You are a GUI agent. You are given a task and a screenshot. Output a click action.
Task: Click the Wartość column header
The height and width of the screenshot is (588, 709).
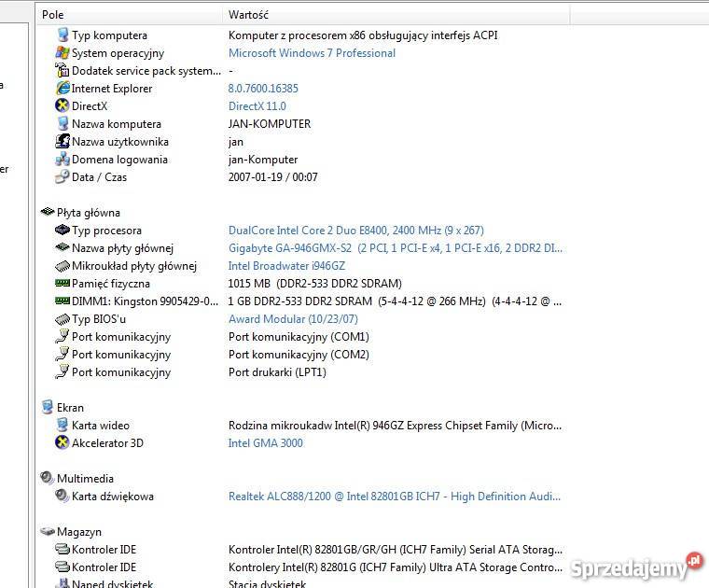[x=396, y=15]
